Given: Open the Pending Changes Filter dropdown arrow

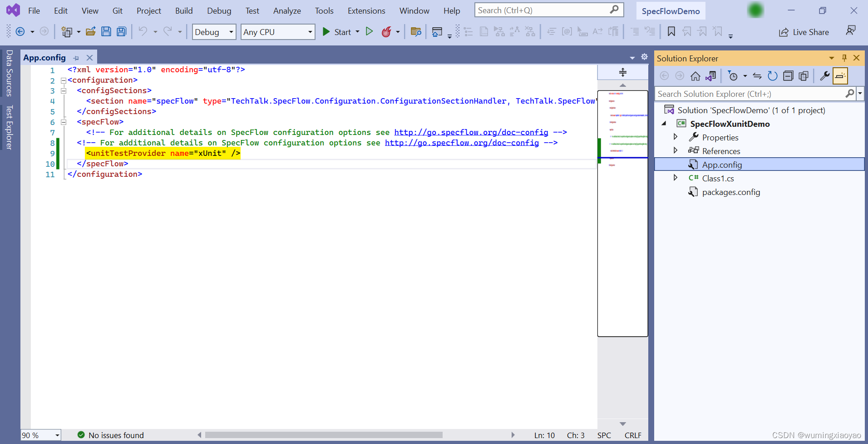Looking at the screenshot, I should (745, 76).
